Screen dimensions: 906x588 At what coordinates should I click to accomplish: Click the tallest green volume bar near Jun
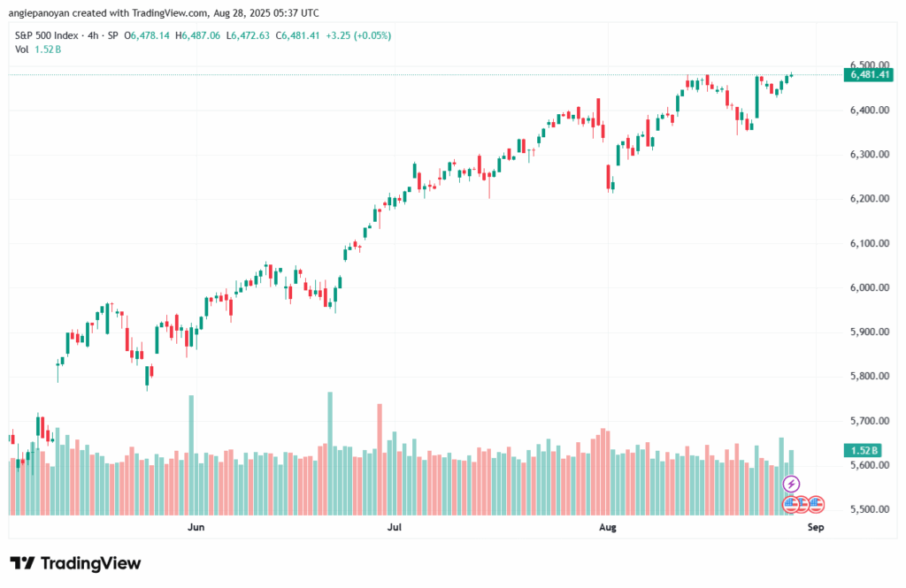tap(191, 455)
